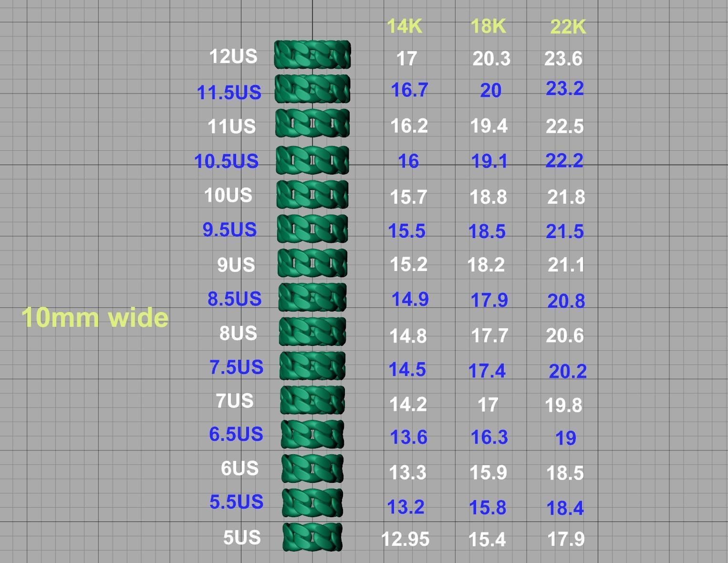Click the 8.5US size label
Viewport: 728px width, 563px height.
234,299
